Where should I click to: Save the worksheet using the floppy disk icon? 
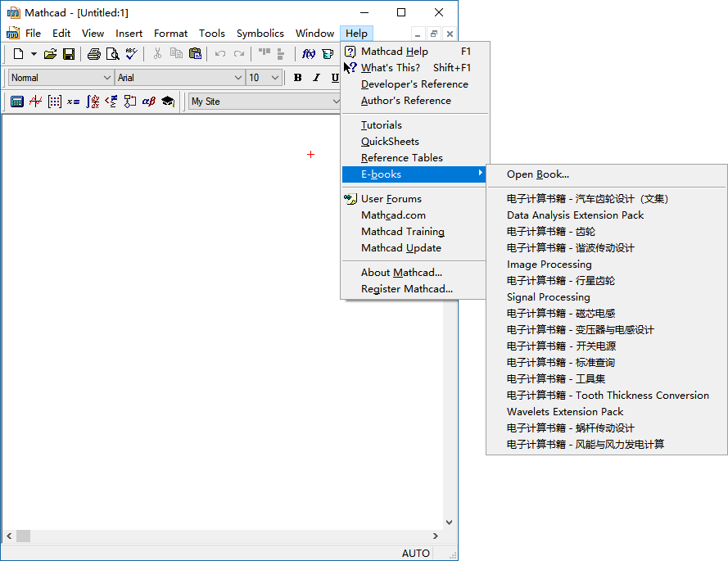pyautogui.click(x=69, y=54)
